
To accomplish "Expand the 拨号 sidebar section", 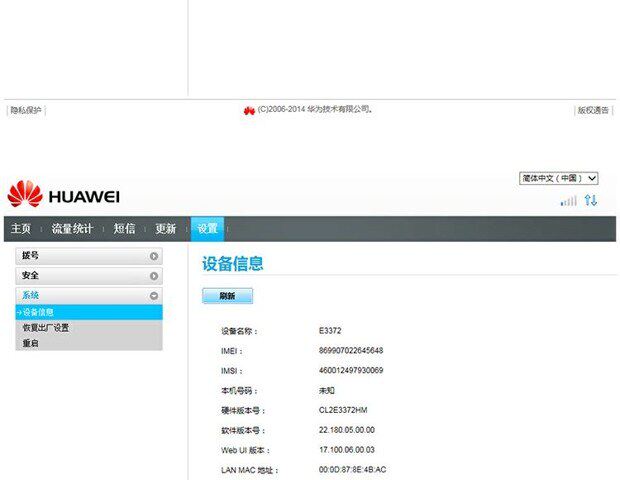I will pyautogui.click(x=89, y=256).
